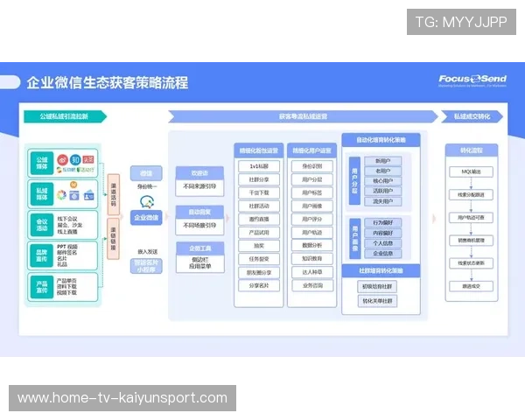Click the 邀约直播 box
The height and width of the screenshot is (420, 525).
click(259, 219)
